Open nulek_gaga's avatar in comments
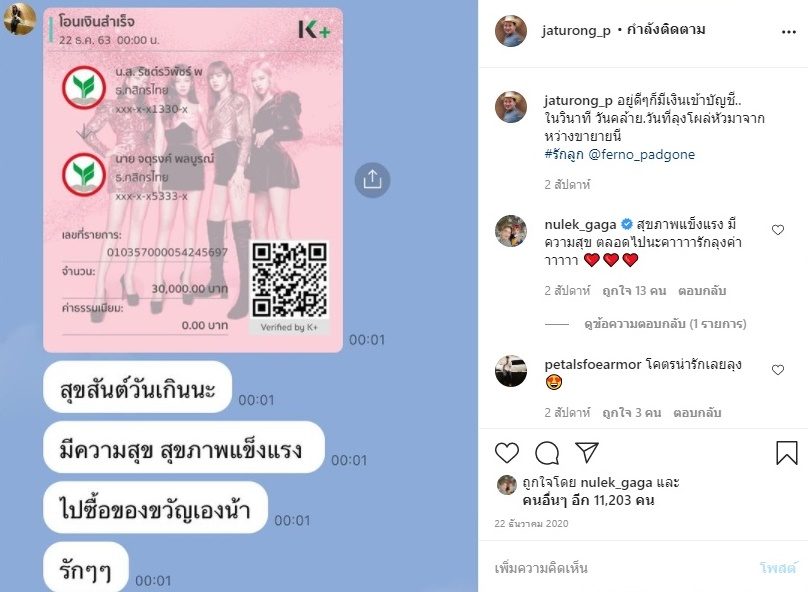The height and width of the screenshot is (592, 808). pyautogui.click(x=511, y=231)
